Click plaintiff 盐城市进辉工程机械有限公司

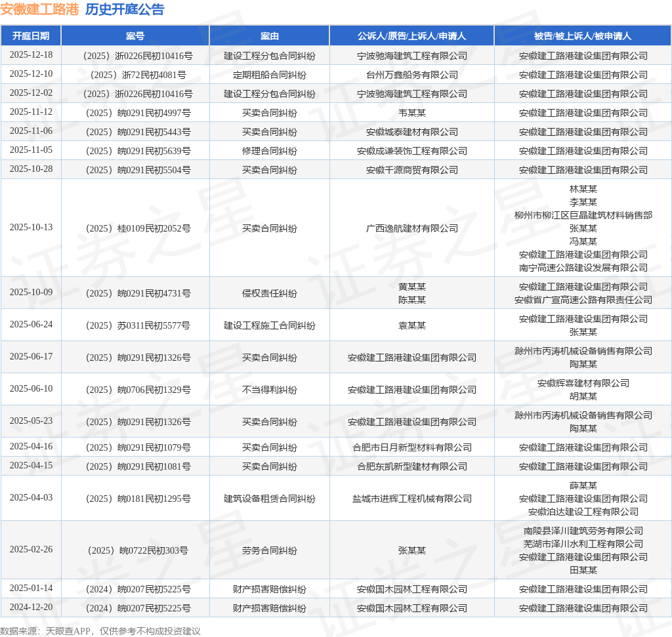click(412, 499)
